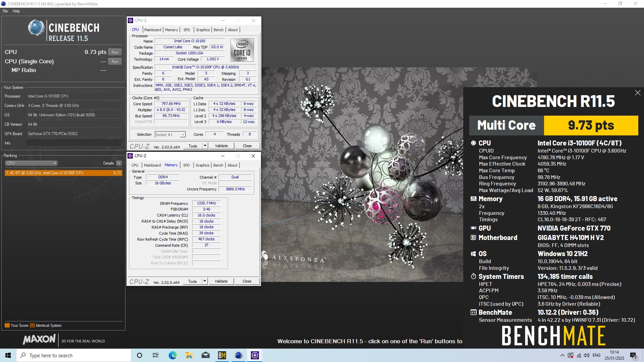Image resolution: width=644 pixels, height=362 pixels.
Task: Open Task View in taskbar
Action: (156, 355)
